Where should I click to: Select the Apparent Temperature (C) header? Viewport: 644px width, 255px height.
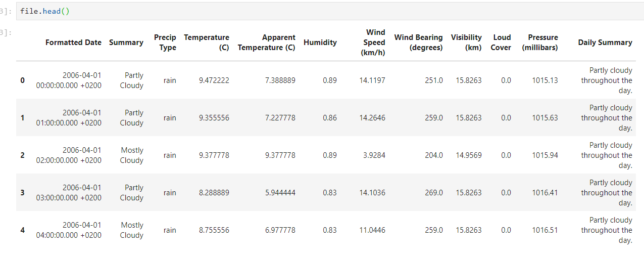[266, 42]
